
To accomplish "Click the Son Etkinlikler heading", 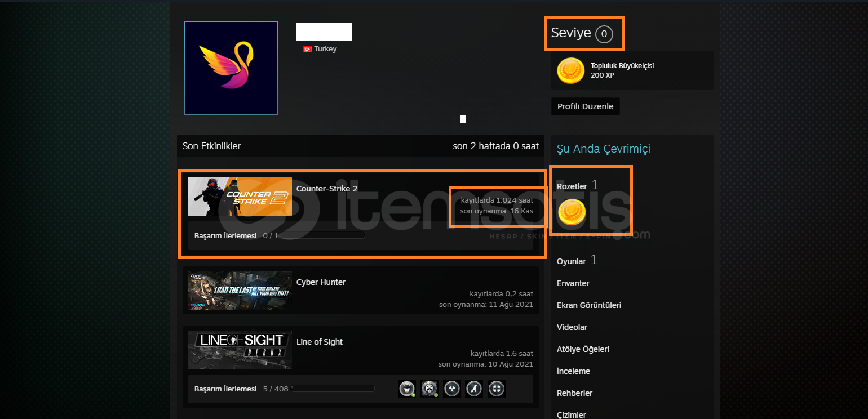I will (x=211, y=146).
